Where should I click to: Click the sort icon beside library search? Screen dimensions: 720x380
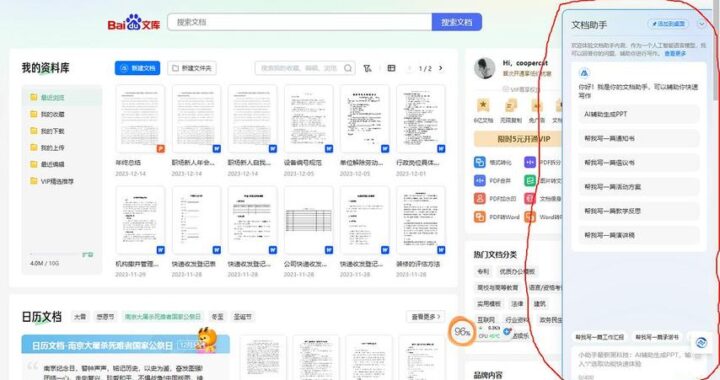tap(367, 68)
